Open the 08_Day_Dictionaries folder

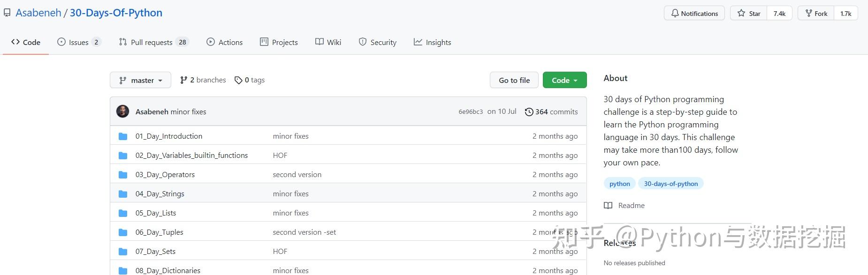168,271
